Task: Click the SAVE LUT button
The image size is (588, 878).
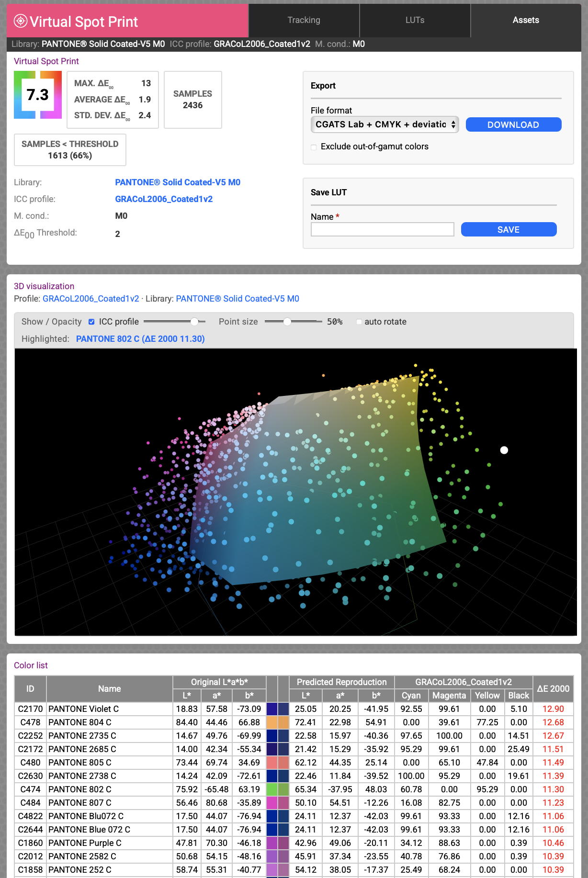Action: [x=509, y=230]
